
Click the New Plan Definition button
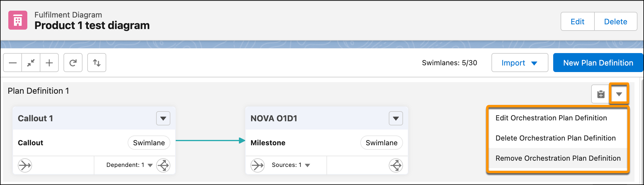[x=598, y=63]
